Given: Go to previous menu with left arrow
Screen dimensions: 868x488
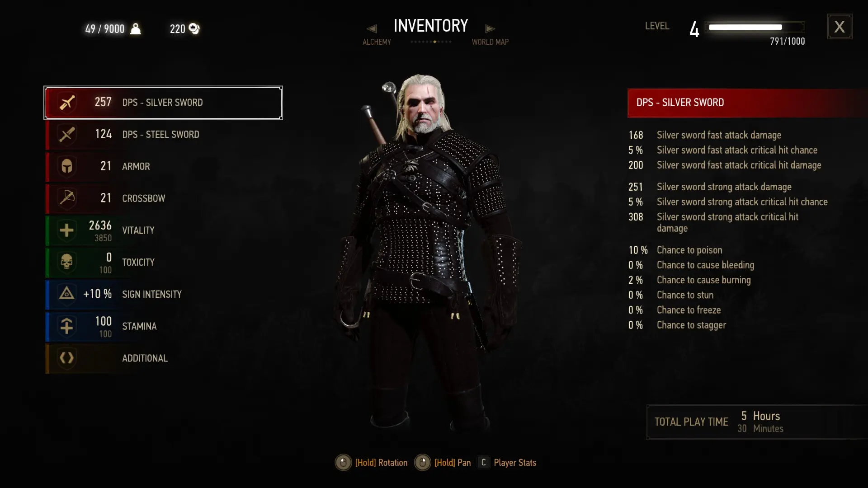Looking at the screenshot, I should coord(372,29).
